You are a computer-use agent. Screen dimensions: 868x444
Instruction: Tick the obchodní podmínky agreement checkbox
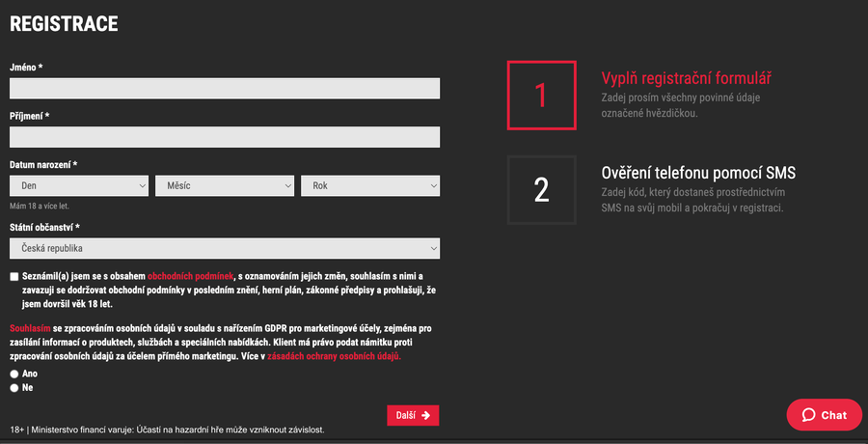point(14,276)
